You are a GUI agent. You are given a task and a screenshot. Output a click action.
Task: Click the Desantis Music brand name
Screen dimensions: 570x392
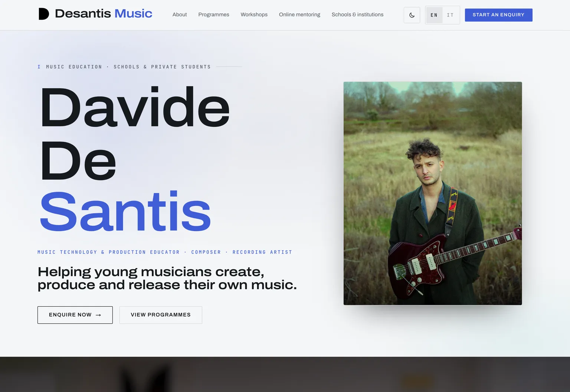(104, 13)
